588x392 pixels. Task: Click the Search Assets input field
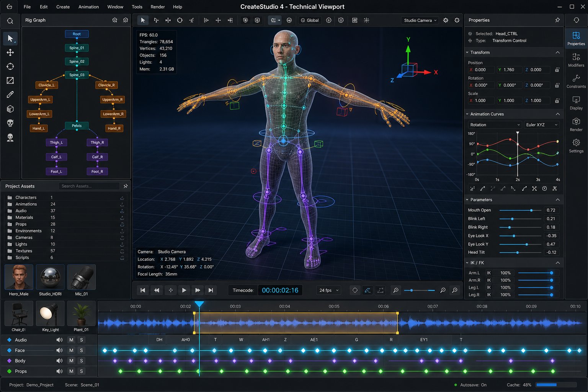[89, 186]
